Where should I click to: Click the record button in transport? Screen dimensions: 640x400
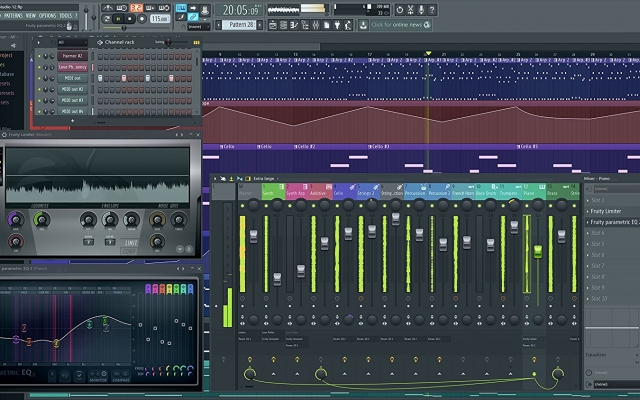pos(142,19)
